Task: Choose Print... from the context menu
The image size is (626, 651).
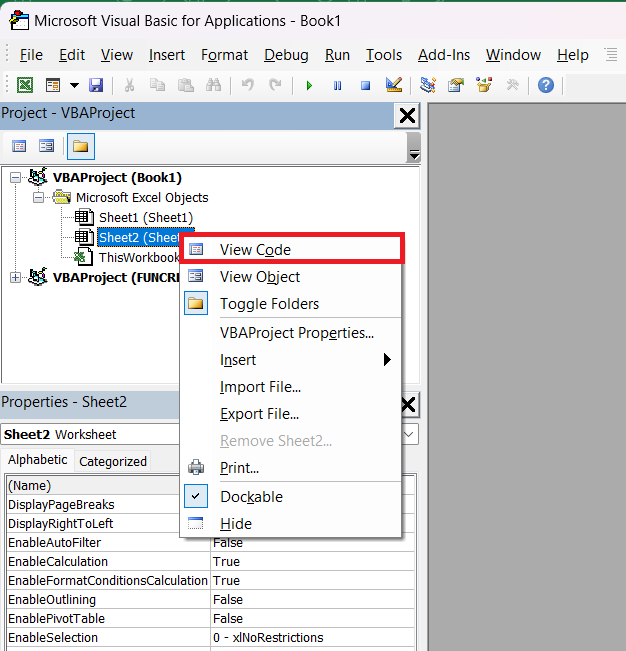Action: (x=292, y=467)
